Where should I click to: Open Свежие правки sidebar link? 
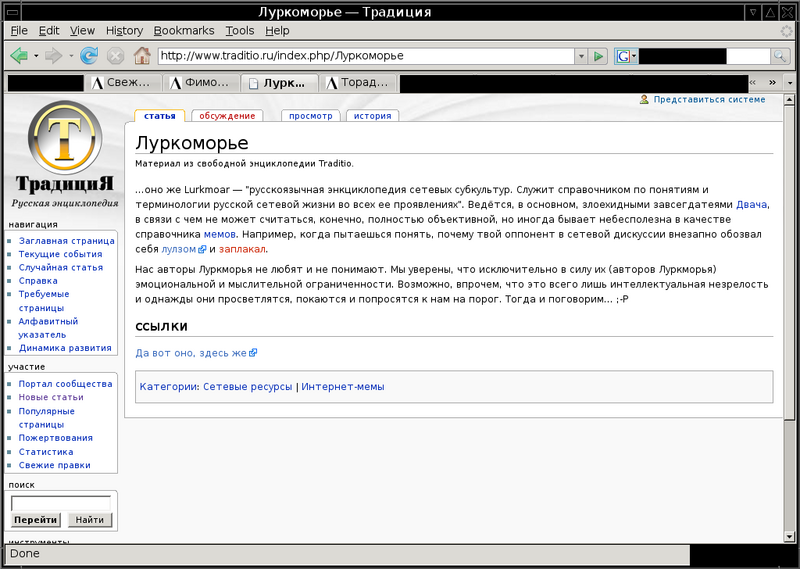[55, 465]
